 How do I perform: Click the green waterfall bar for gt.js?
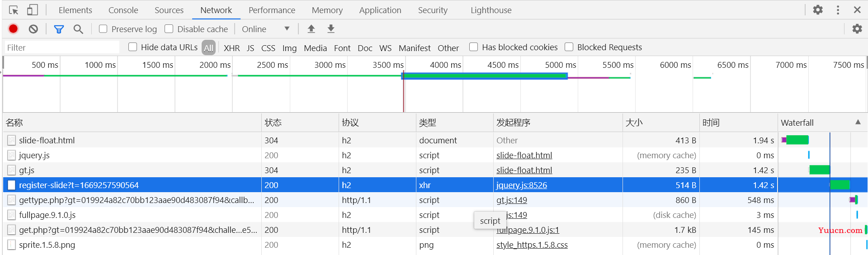click(x=820, y=170)
